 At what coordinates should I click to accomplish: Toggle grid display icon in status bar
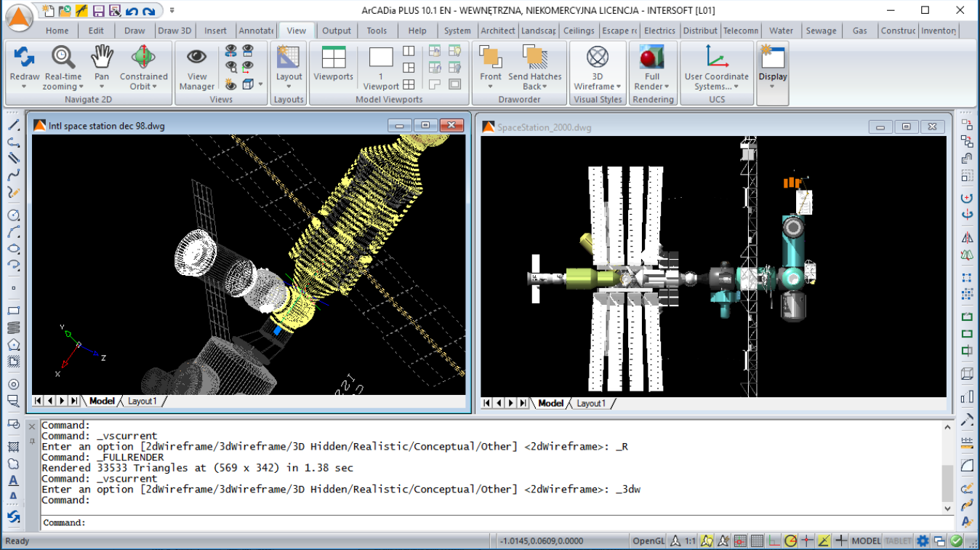coord(757,541)
